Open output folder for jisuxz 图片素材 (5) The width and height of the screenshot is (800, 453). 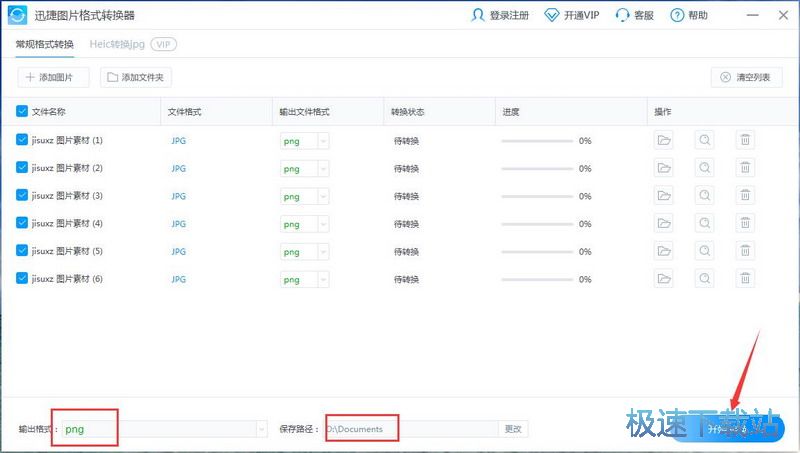coord(664,251)
